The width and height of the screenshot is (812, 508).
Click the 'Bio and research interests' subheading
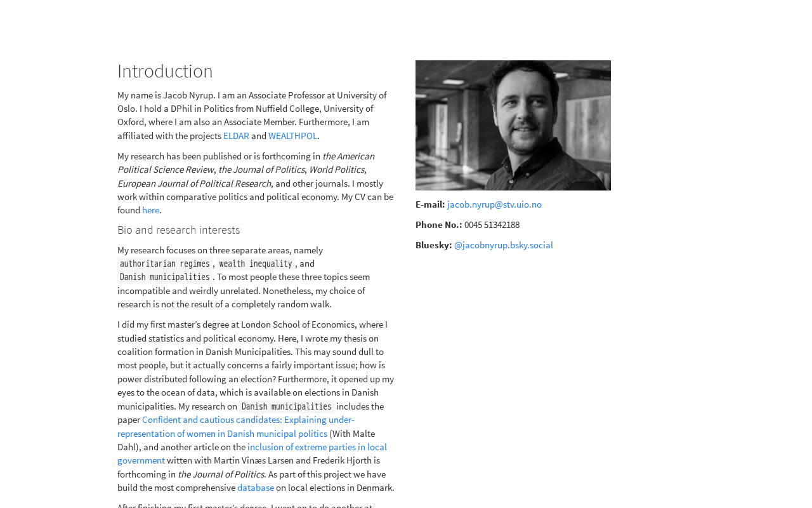(x=178, y=230)
